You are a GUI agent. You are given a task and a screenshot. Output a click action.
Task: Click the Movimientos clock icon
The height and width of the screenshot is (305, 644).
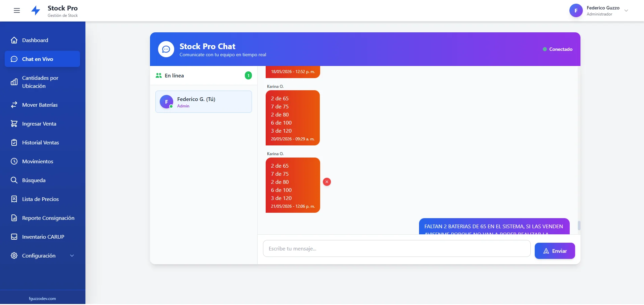[14, 161]
